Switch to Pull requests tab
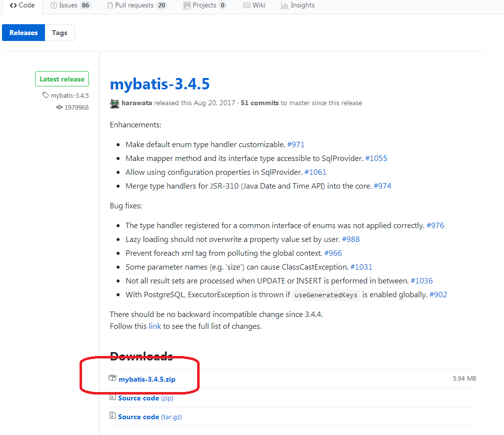Viewport: 504px width, 435px height. coord(137,5)
